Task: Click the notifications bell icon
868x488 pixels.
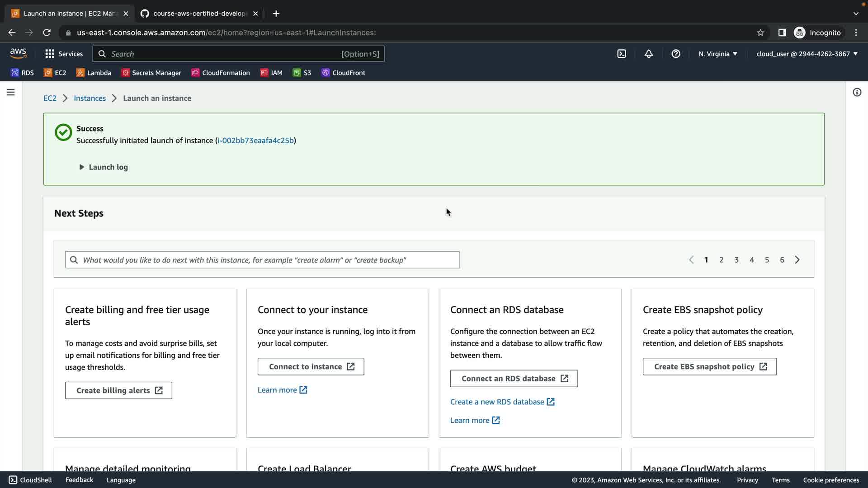Action: coord(649,54)
